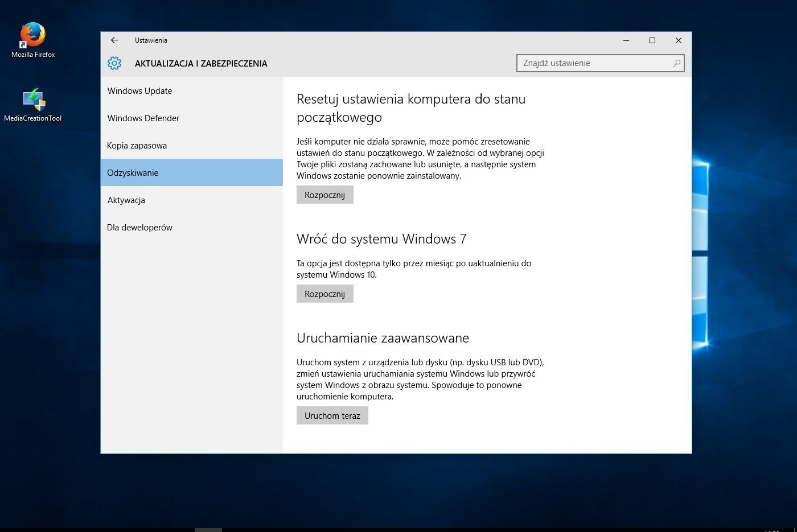
Task: Click the Ustawienia title bar label
Action: (150, 40)
